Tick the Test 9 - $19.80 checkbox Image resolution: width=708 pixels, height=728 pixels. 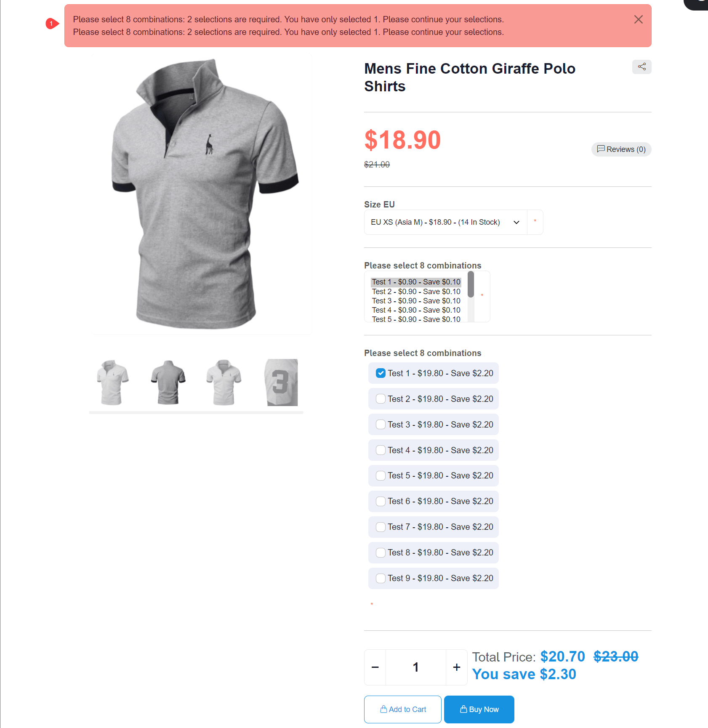(381, 578)
